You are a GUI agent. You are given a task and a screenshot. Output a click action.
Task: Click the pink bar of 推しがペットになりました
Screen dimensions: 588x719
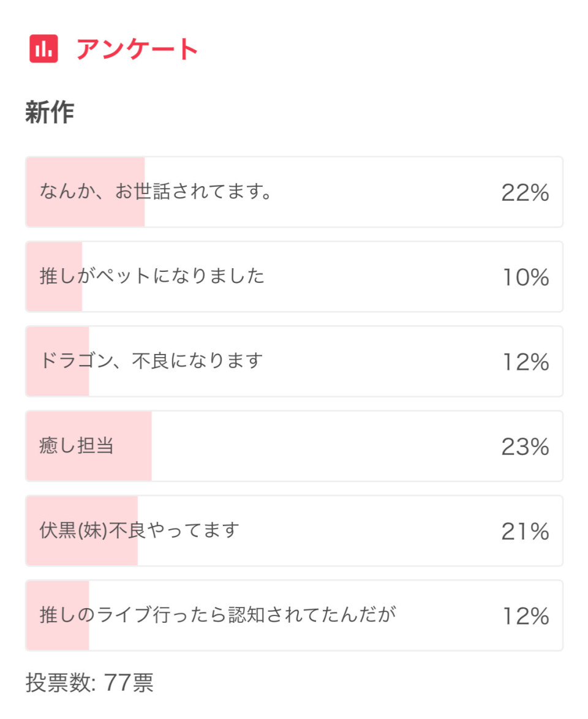pyautogui.click(x=54, y=276)
